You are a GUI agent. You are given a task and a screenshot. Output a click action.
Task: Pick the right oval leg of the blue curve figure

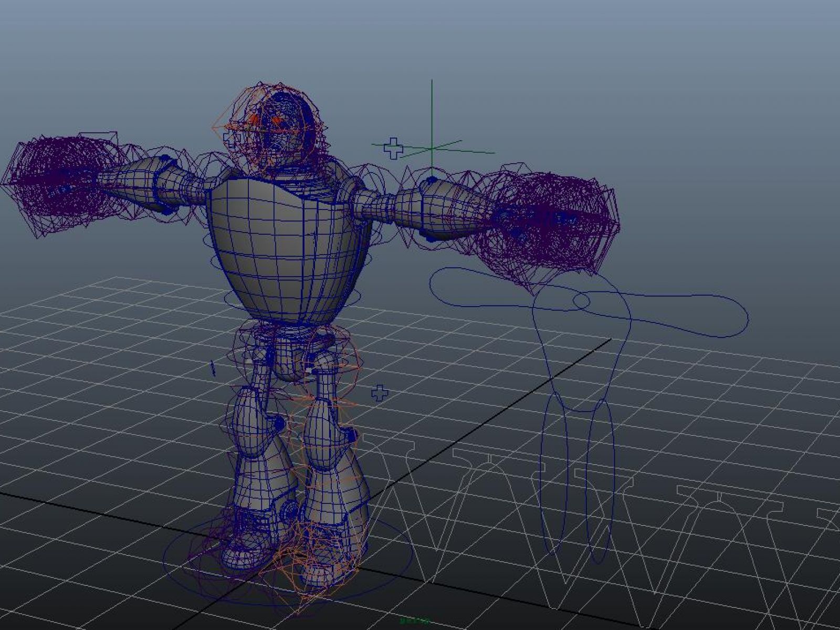600,481
